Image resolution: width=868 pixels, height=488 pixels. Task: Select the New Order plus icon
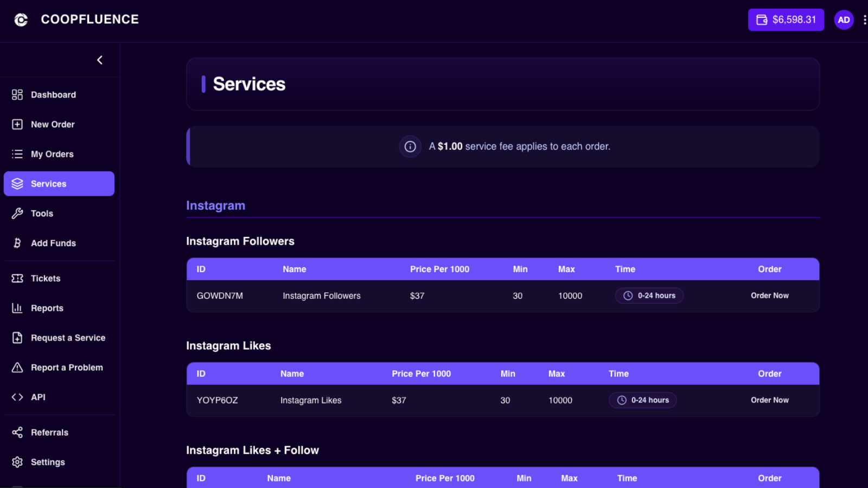point(17,124)
